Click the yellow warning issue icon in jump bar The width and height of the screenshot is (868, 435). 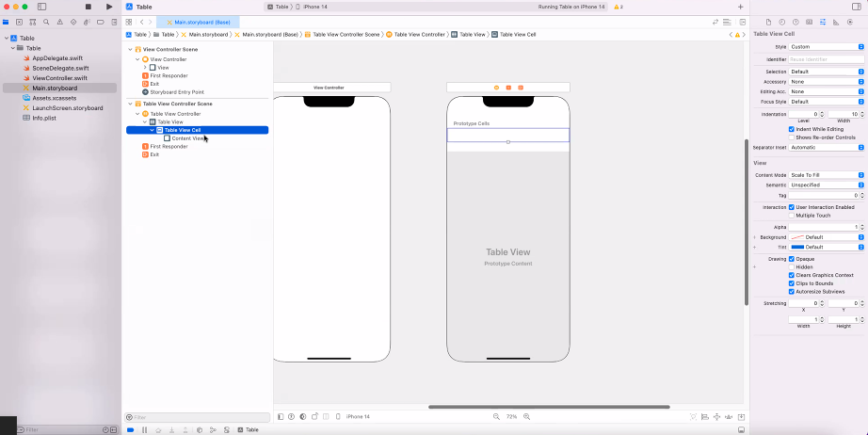[737, 34]
